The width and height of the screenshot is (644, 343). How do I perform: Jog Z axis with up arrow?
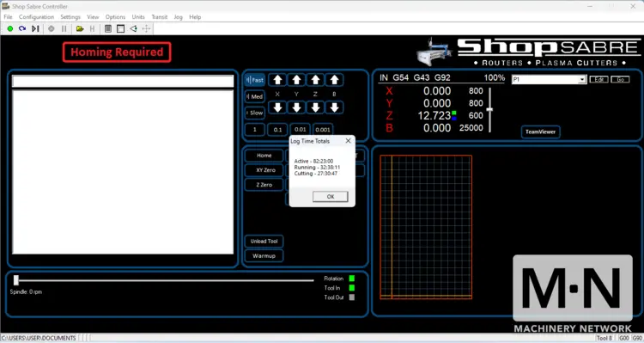point(315,80)
